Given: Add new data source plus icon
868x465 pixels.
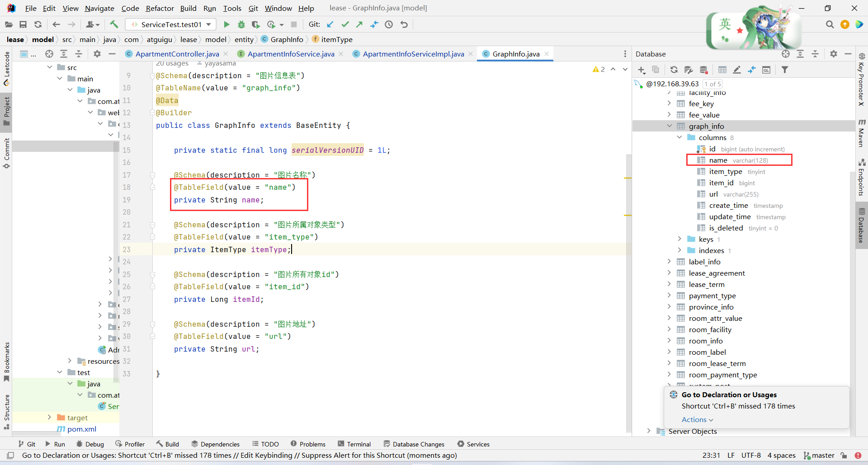Looking at the screenshot, I should click(642, 70).
